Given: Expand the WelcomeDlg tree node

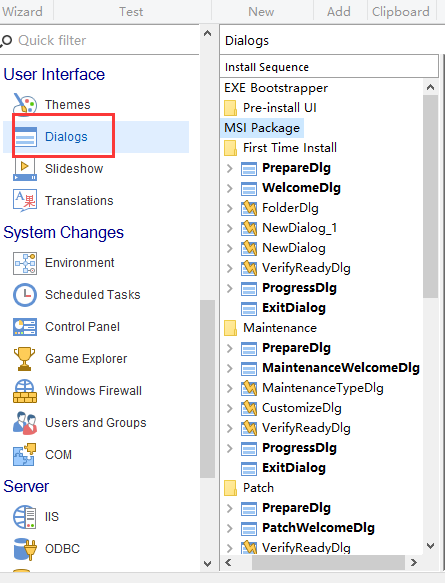Looking at the screenshot, I should pos(229,189).
